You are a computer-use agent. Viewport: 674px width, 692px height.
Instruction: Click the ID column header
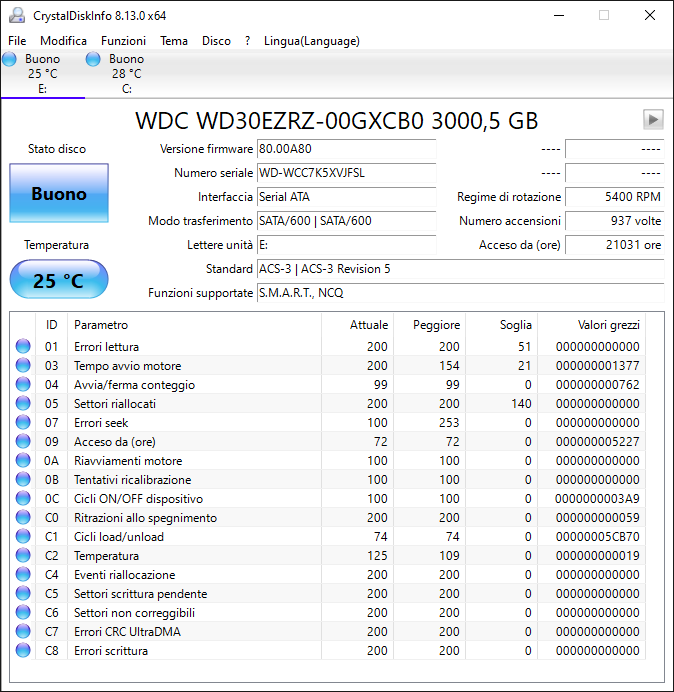tap(52, 325)
